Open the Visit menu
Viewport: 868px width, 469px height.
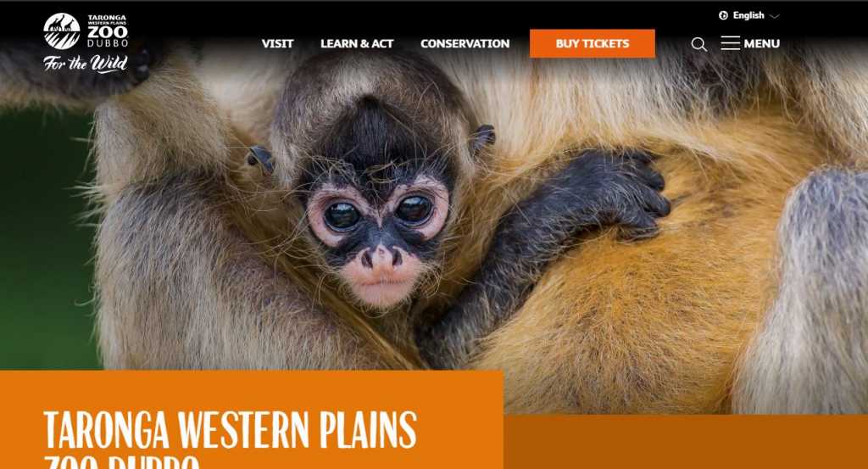point(277,44)
